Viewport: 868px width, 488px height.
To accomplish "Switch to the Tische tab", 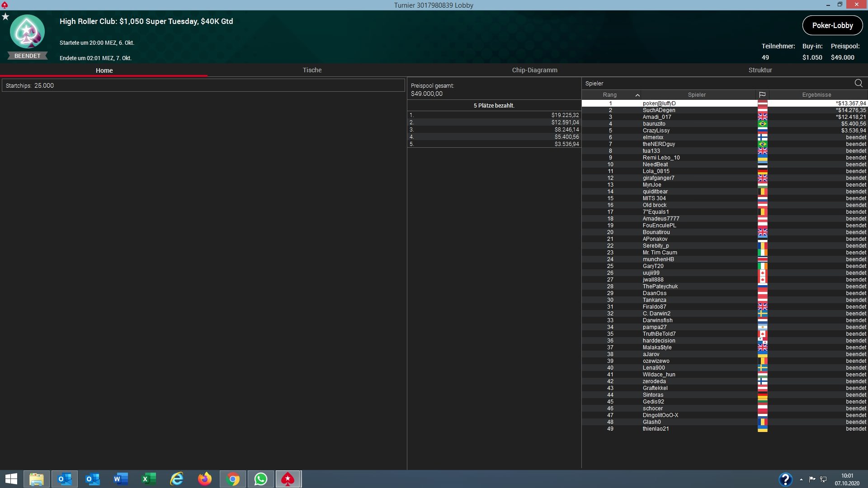I will [312, 70].
